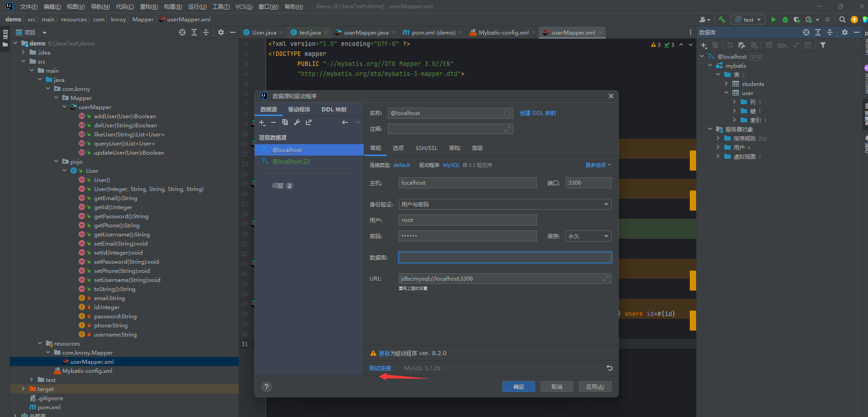The height and width of the screenshot is (417, 868).
Task: Click the filter funnel icon in the database panel
Action: 823,45
